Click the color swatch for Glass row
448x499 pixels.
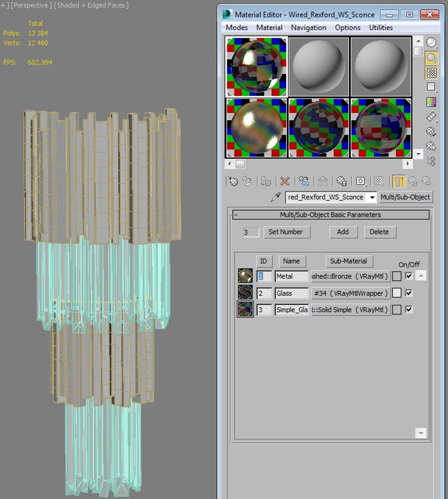click(397, 293)
